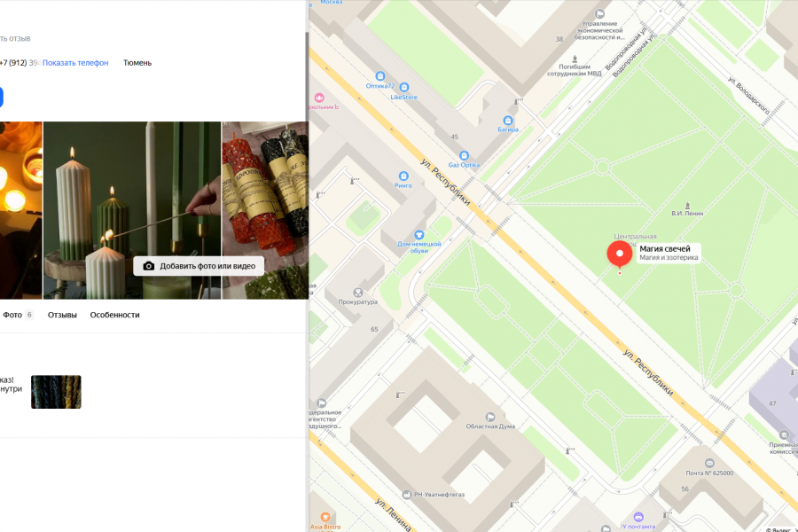The image size is (798, 532).
Task: Click the Gaz Optika map icon
Action: coord(464,155)
